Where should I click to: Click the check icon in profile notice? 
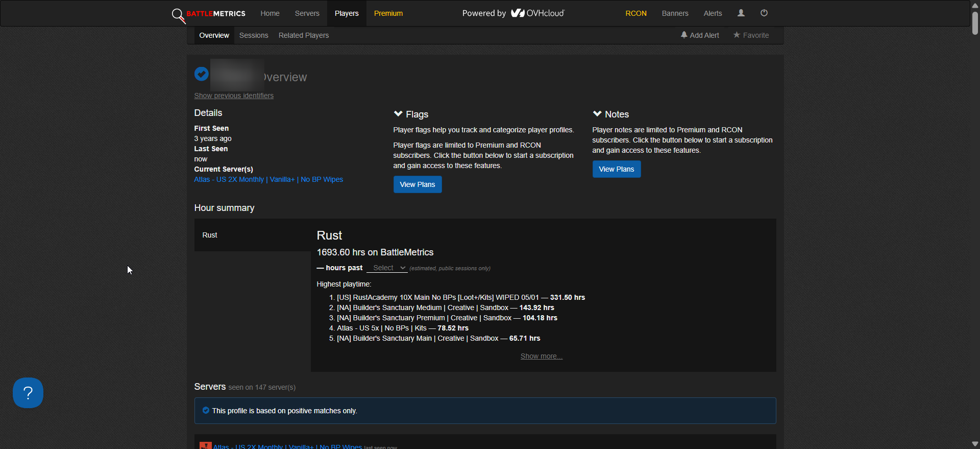tap(206, 410)
